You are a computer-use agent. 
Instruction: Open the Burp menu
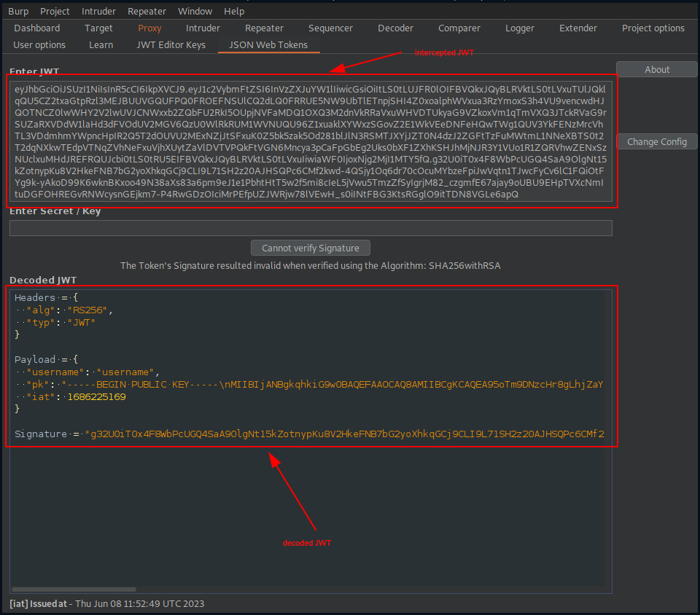pyautogui.click(x=17, y=11)
